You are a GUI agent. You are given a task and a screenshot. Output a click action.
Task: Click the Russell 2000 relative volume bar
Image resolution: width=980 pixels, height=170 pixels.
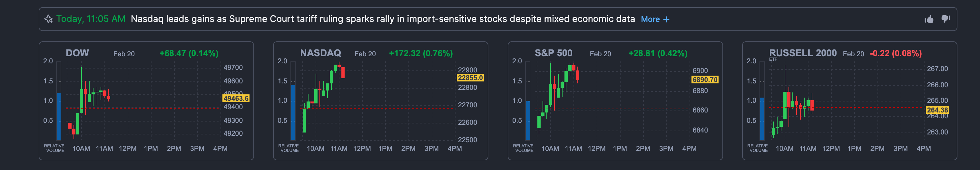click(x=762, y=119)
